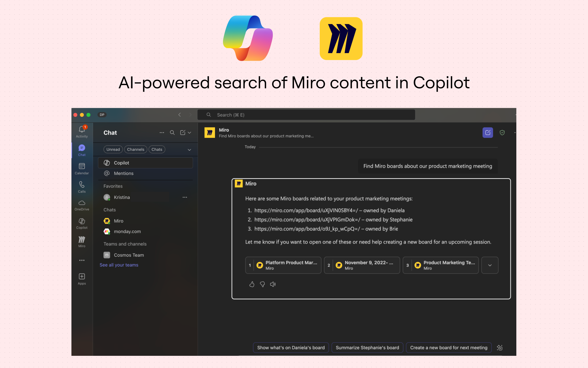The image size is (588, 368).
Task: Click the Miro app header avatar
Action: click(209, 133)
